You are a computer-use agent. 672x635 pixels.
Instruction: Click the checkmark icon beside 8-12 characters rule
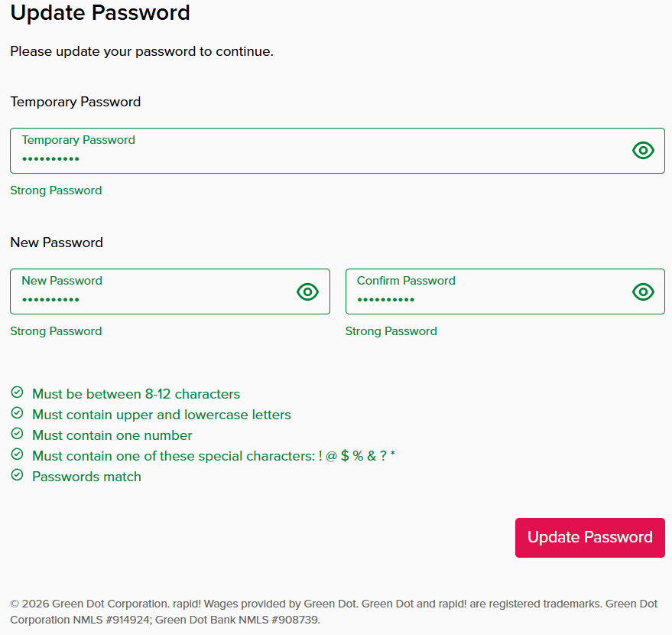[17, 392]
